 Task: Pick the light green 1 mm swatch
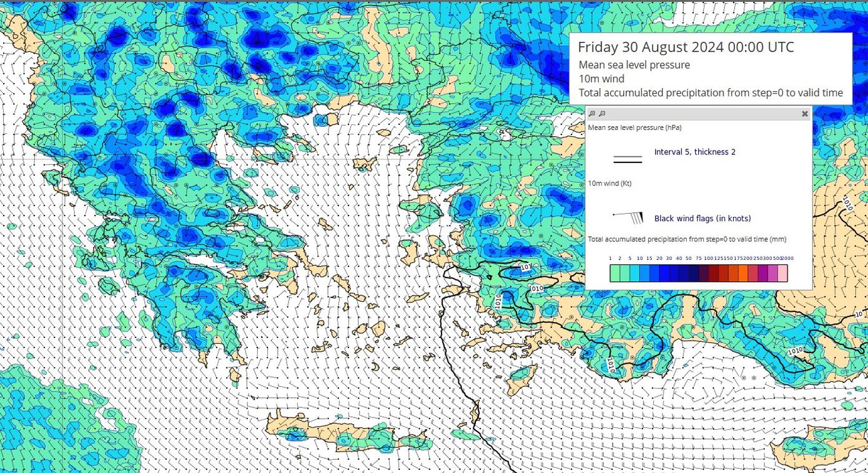point(615,273)
